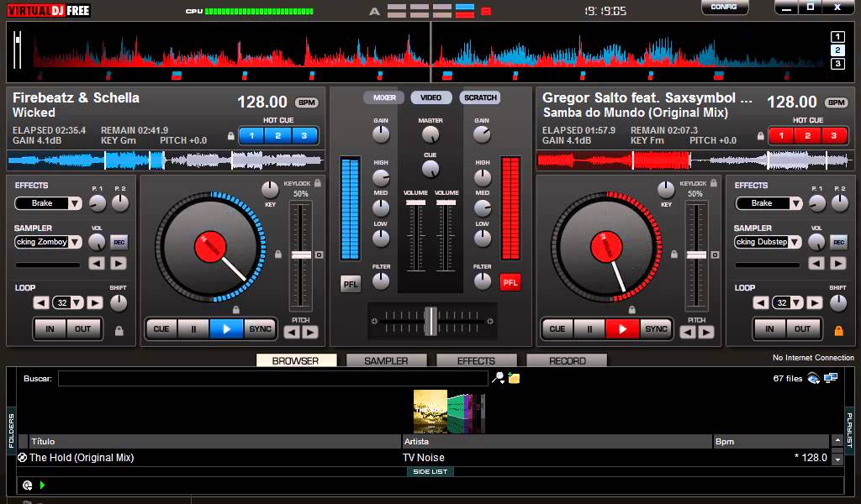Halve loop length on right deck
The width and height of the screenshot is (861, 504).
point(760,302)
